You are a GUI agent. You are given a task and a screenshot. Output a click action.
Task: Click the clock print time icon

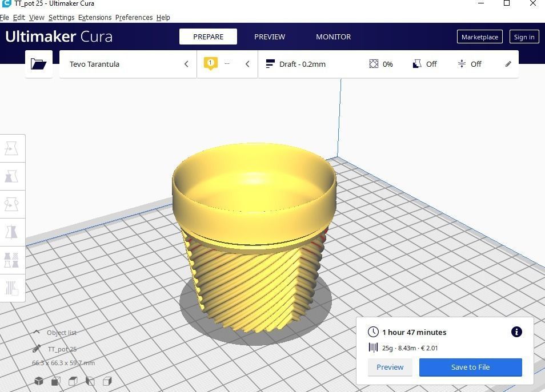(x=373, y=332)
